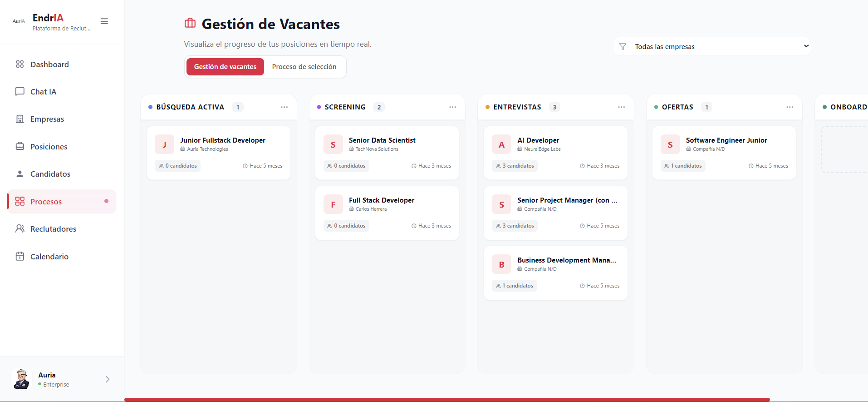This screenshot has height=402, width=868.
Task: Click the S avatar on Senior Data Scientist
Action: click(333, 144)
